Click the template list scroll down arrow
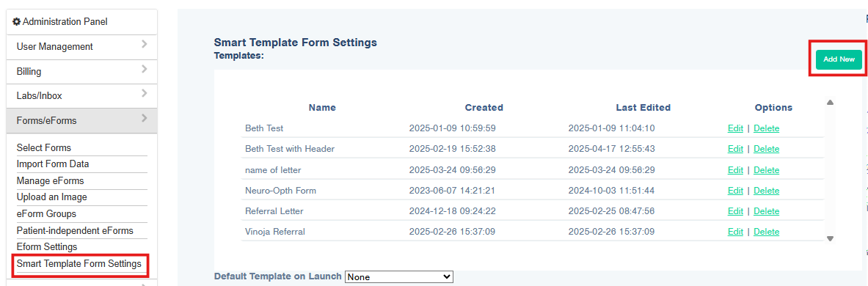Image resolution: width=868 pixels, height=286 pixels. point(830,238)
